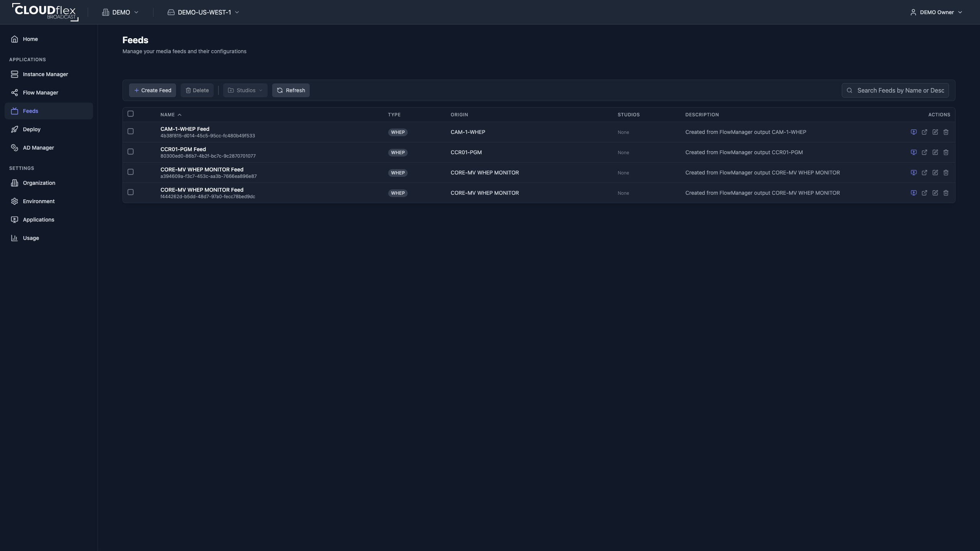This screenshot has height=551, width=980.
Task: Click feed ID 'a394609a-f3c7-453c-aa3b-7666ea896e87'
Action: tap(209, 176)
